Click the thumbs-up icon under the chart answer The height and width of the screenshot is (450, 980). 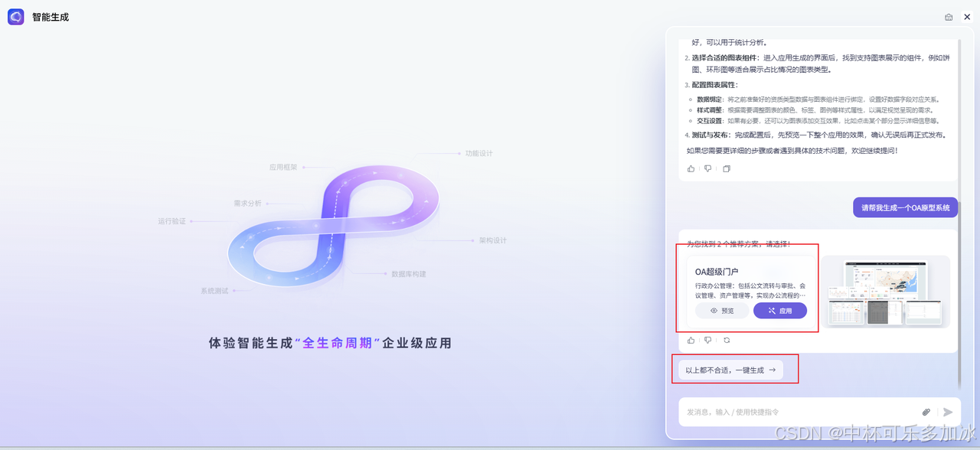point(691,168)
